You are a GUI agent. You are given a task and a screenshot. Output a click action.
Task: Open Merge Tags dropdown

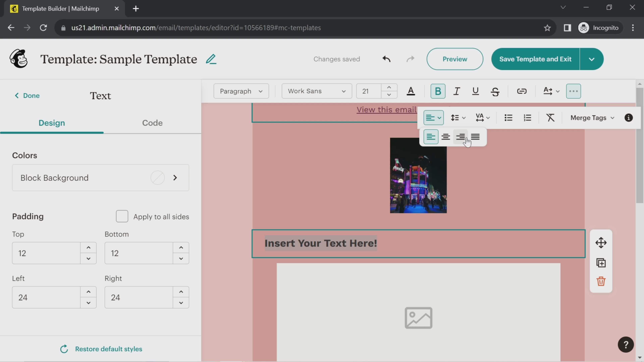[592, 117]
